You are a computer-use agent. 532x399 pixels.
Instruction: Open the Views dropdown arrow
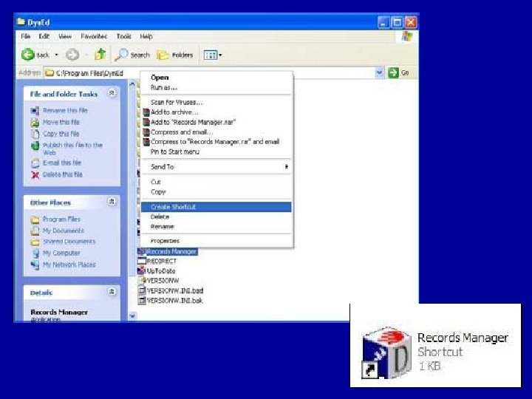pos(220,55)
